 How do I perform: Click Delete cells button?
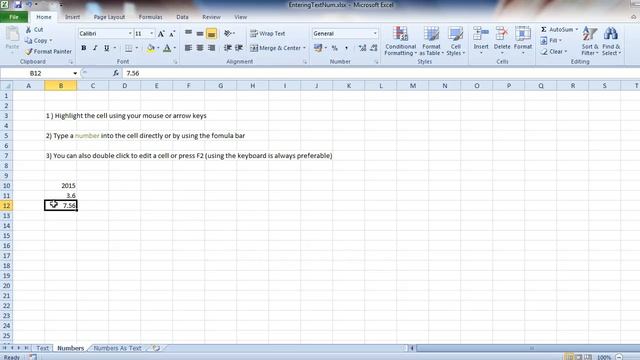point(502,41)
